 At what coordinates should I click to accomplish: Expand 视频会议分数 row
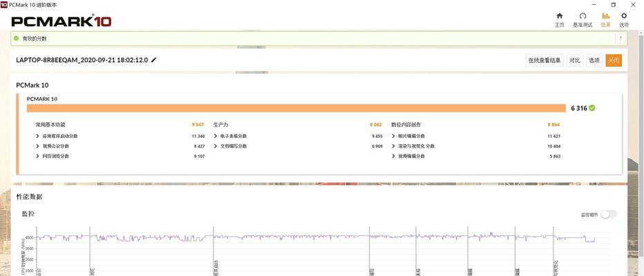(x=38, y=146)
